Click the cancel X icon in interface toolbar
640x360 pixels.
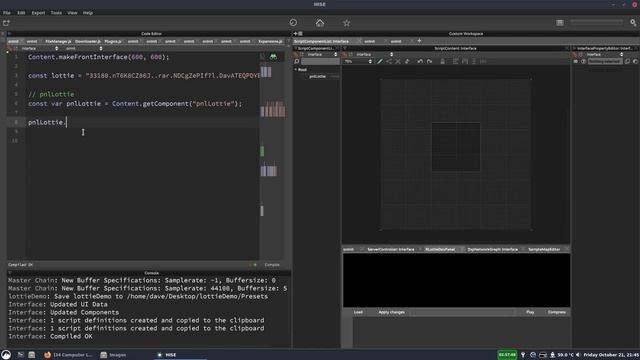[398, 61]
